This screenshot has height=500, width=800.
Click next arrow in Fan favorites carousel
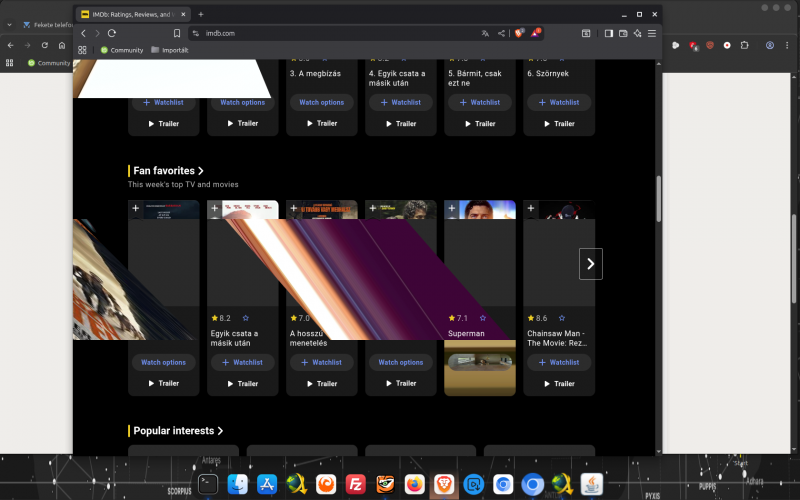pyautogui.click(x=590, y=264)
